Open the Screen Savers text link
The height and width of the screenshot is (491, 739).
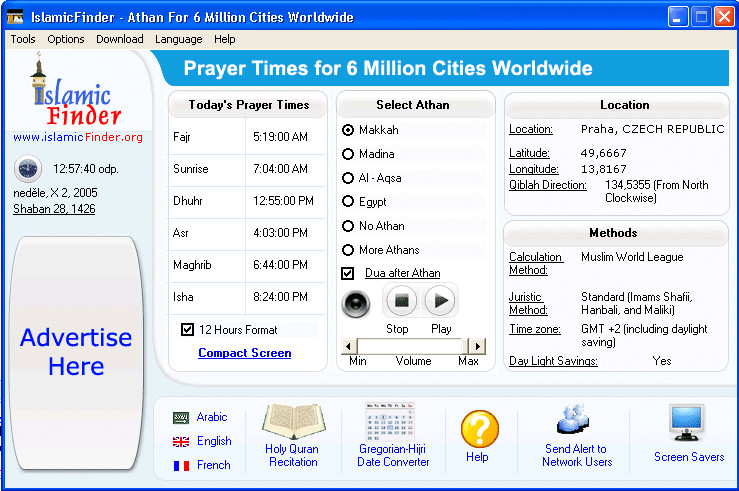pyautogui.click(x=689, y=457)
